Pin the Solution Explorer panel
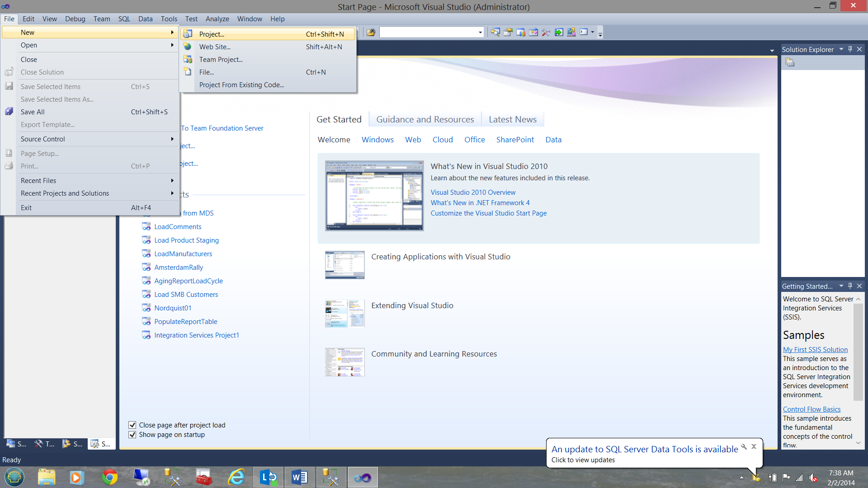868x488 pixels. [x=850, y=49]
